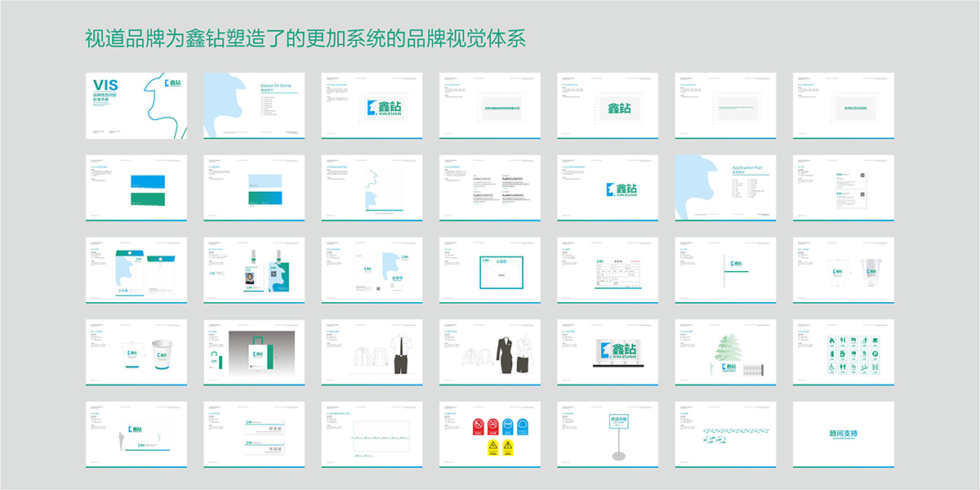Screen dimensions: 980x490
Task: Select the employee ID badge page
Action: (254, 270)
